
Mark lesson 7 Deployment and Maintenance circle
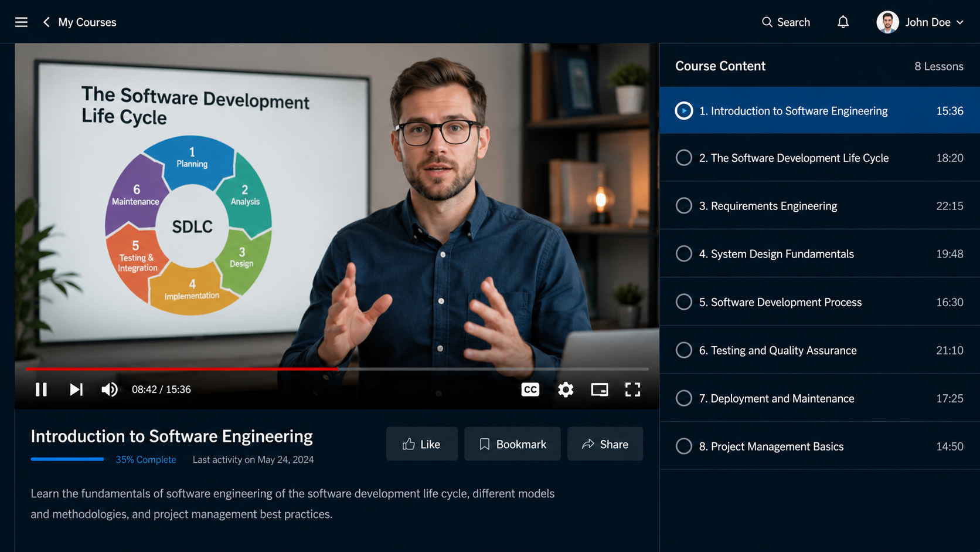coord(683,398)
